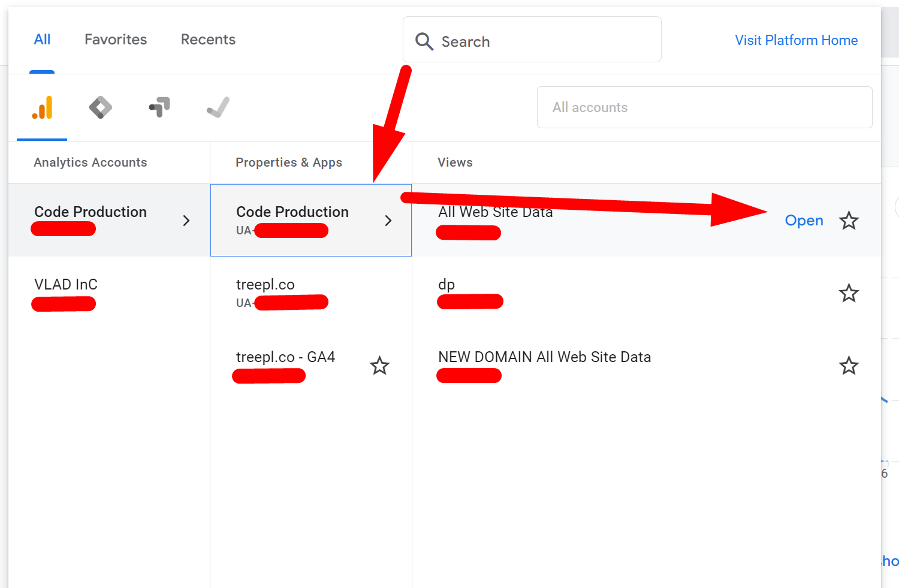
Task: Select the Tag Manager product icon
Action: coord(101,108)
